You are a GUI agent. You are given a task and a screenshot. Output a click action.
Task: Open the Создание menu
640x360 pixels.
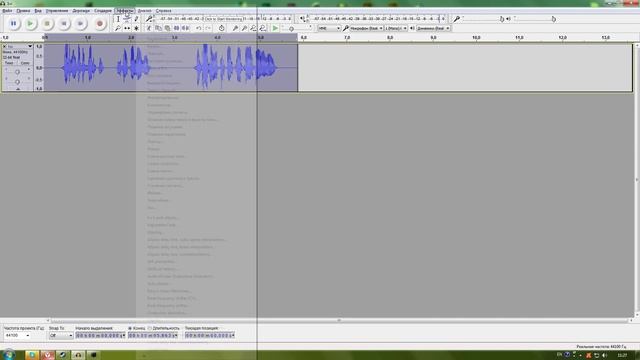[103, 11]
